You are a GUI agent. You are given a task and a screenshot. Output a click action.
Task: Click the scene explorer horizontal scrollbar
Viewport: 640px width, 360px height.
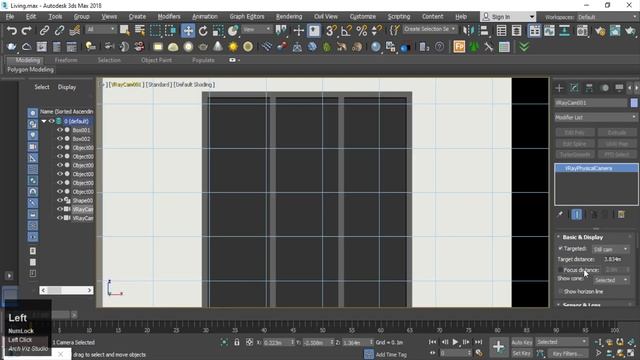(x=66, y=290)
